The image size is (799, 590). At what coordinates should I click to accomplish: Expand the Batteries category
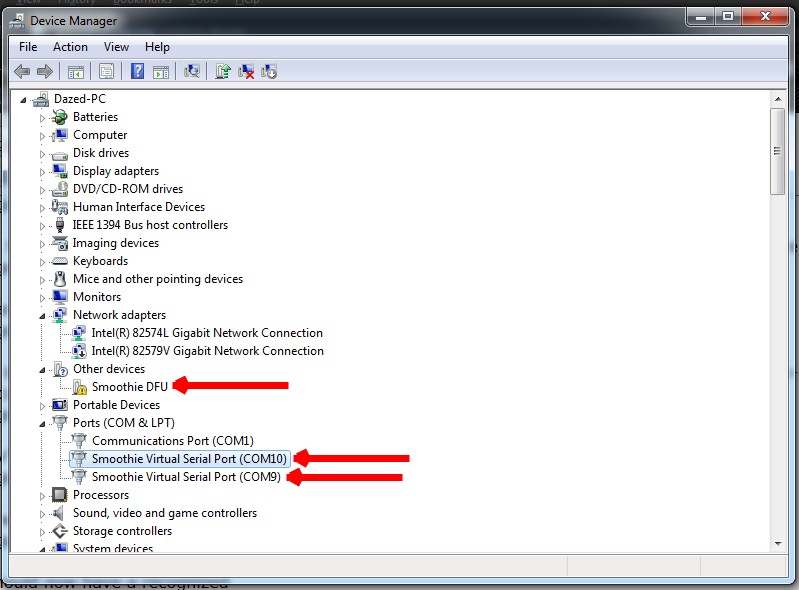click(43, 118)
